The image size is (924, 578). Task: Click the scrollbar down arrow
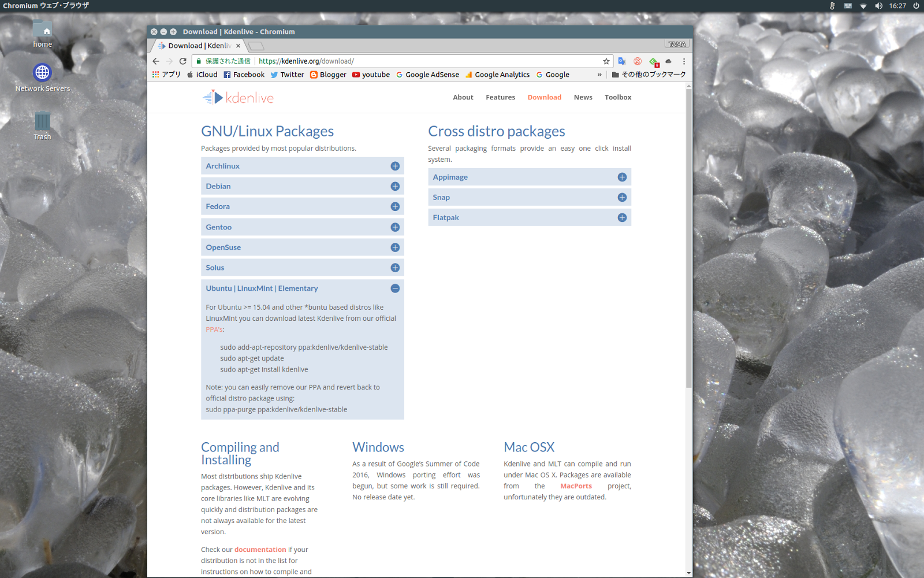pyautogui.click(x=688, y=573)
